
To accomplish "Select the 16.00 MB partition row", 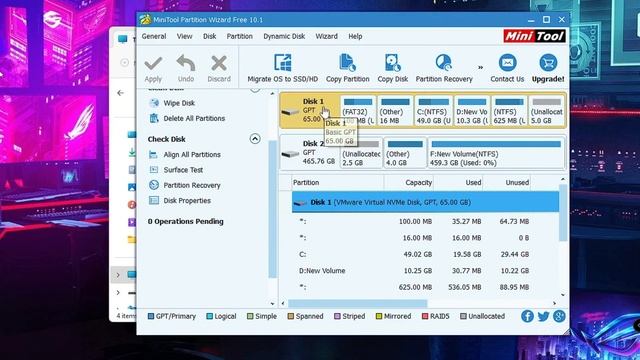I will (x=425, y=238).
